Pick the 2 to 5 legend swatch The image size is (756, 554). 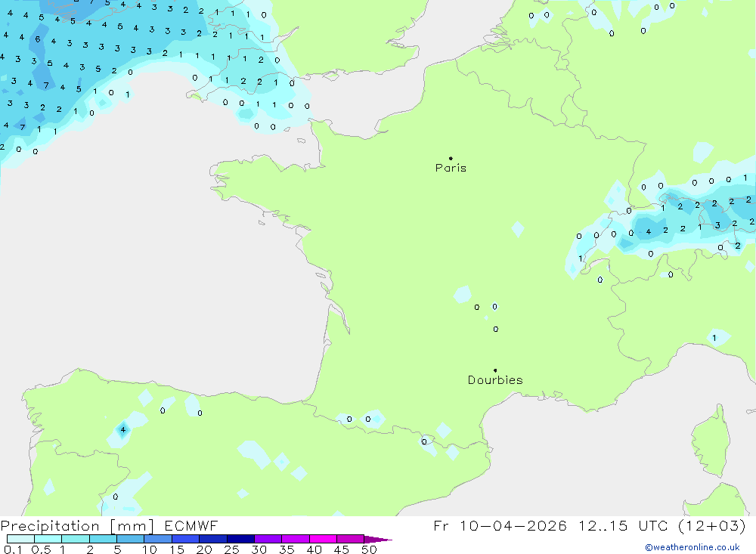click(103, 539)
